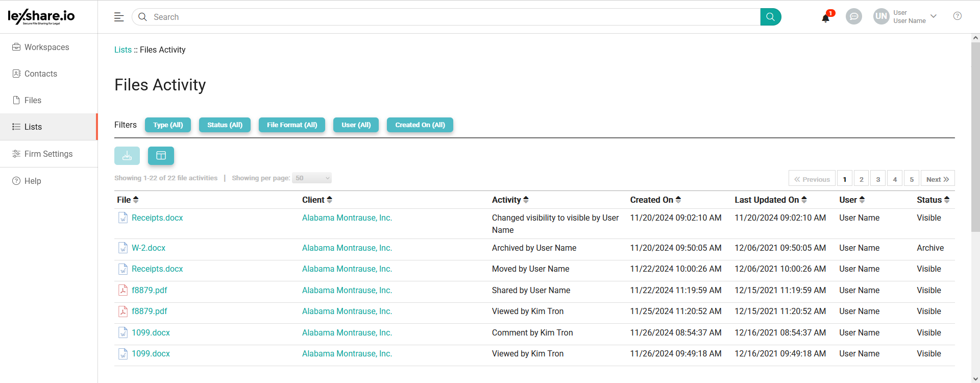Open the W-2.docx file link
Screen dimensions: 980x383
pos(149,248)
